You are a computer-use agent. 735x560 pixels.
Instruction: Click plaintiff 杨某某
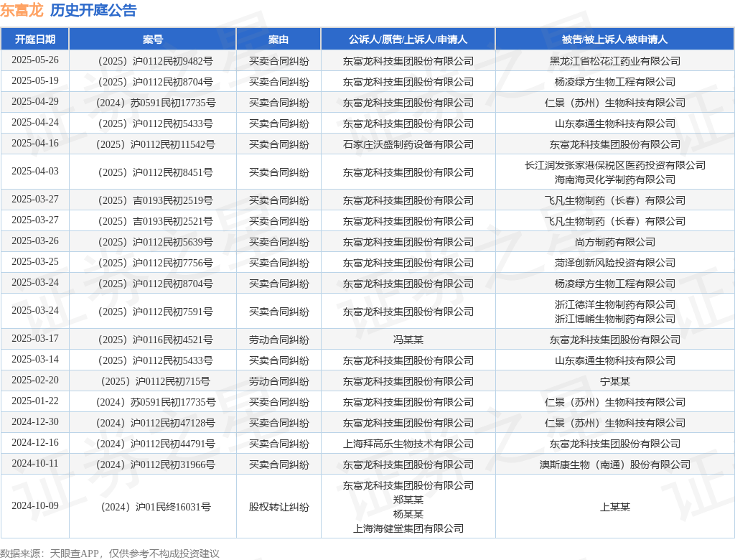click(408, 514)
